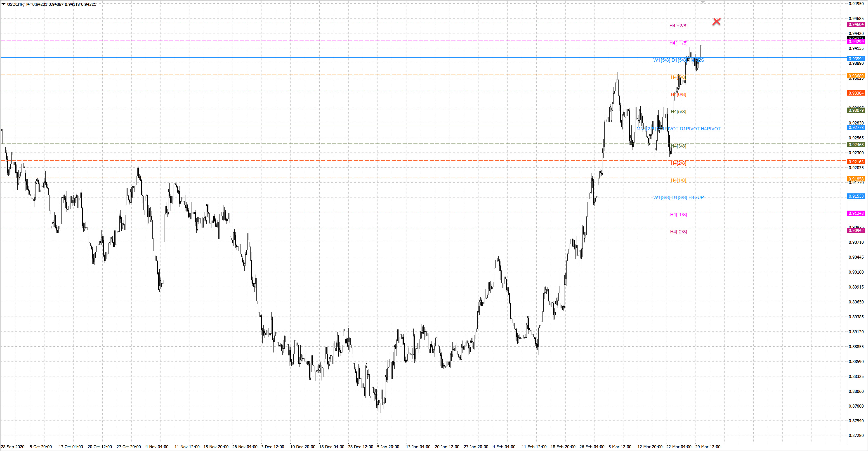868x451 pixels.
Task: Click 0.87540 on the price scale
Action: coord(856,421)
